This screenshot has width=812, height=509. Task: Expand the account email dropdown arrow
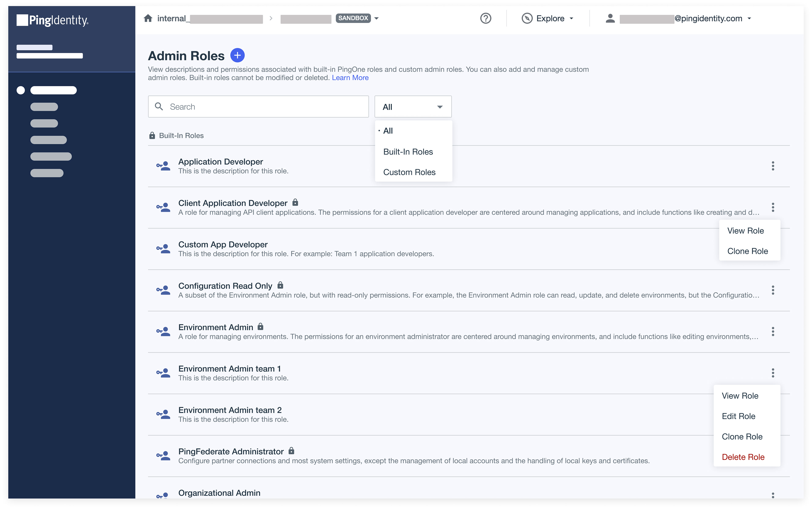pos(749,19)
